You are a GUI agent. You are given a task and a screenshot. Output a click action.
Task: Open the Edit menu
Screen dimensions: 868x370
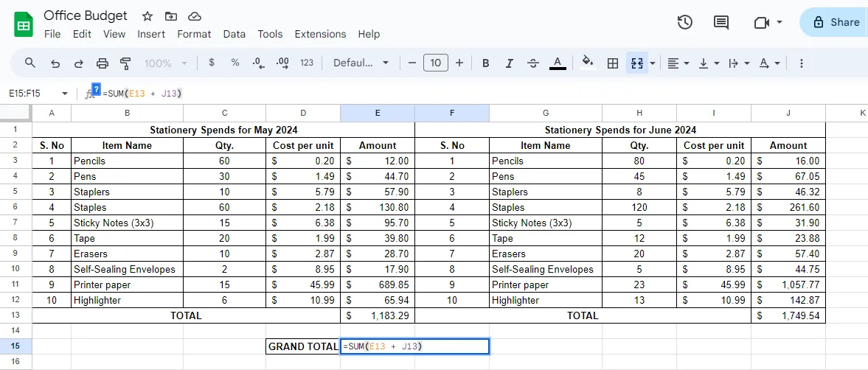82,34
